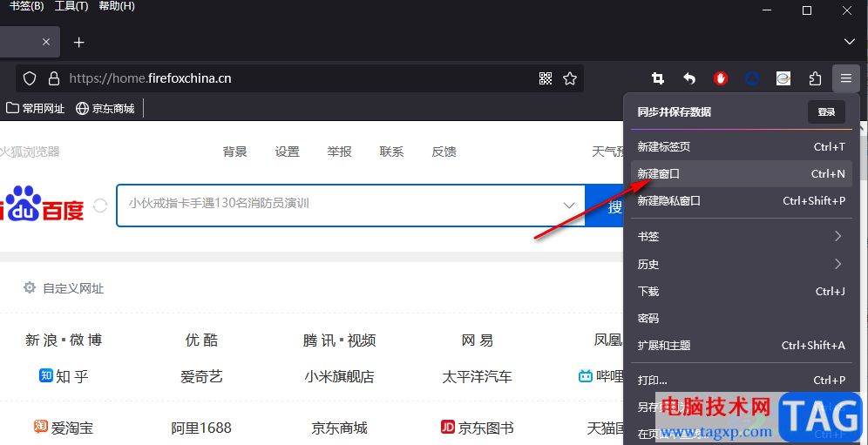Open the 爱奇艺 site link
Image resolution: width=868 pixels, height=445 pixels.
(201, 377)
